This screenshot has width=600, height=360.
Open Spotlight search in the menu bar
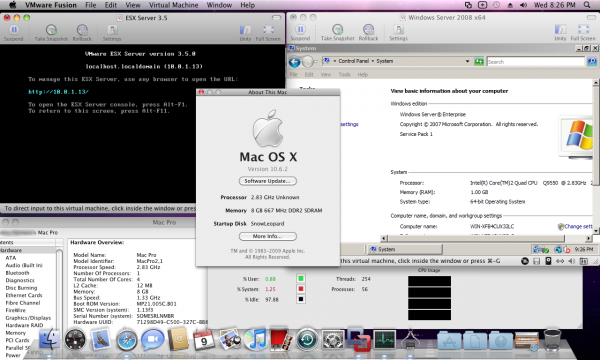[587, 5]
